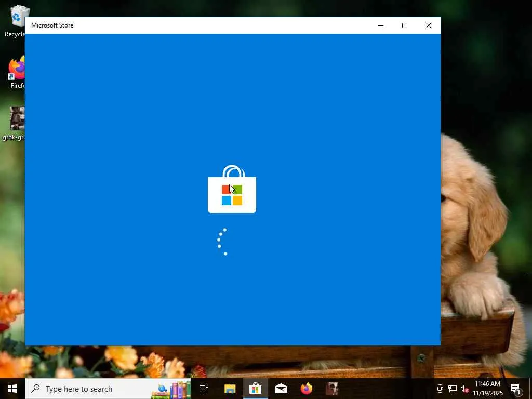Select the Microsoft Store taskbar icon
532x399 pixels.
tap(255, 389)
